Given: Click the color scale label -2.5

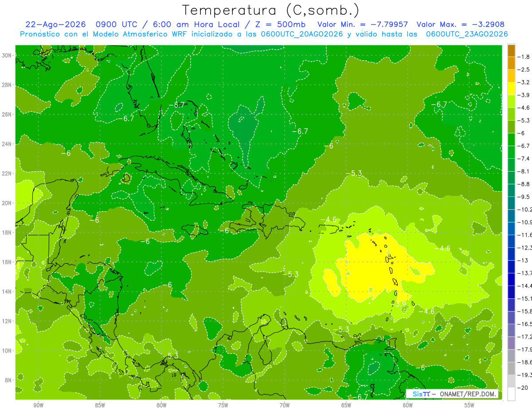Looking at the screenshot, I should 524,70.
